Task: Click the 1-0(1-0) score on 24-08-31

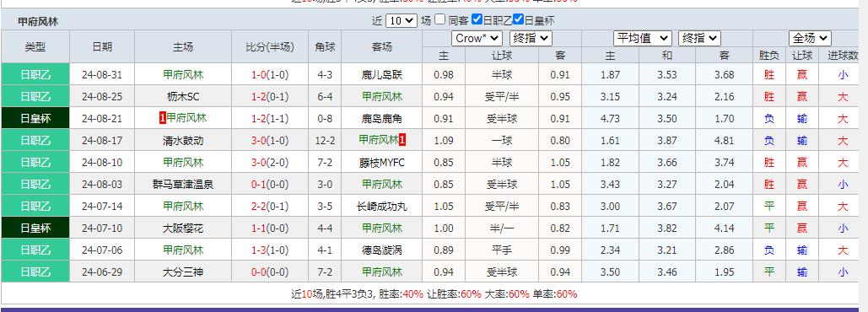Action: tap(270, 75)
